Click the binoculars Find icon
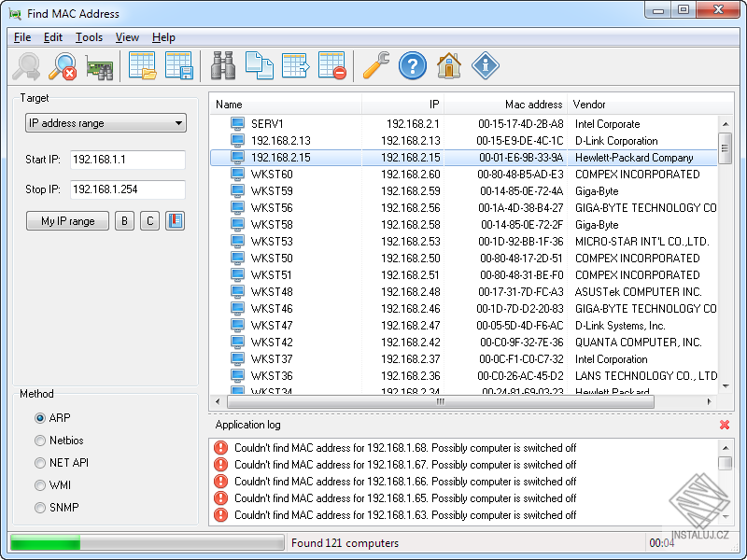This screenshot has width=747, height=560. [x=223, y=65]
